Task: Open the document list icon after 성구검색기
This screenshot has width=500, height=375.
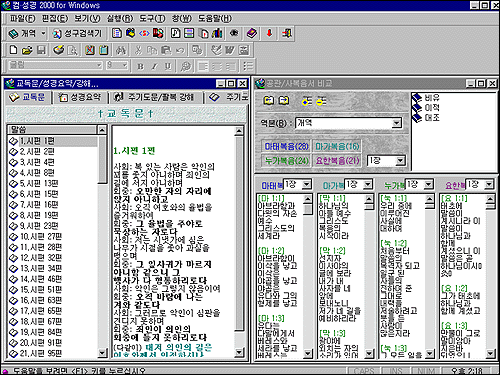Action: pyautogui.click(x=117, y=33)
